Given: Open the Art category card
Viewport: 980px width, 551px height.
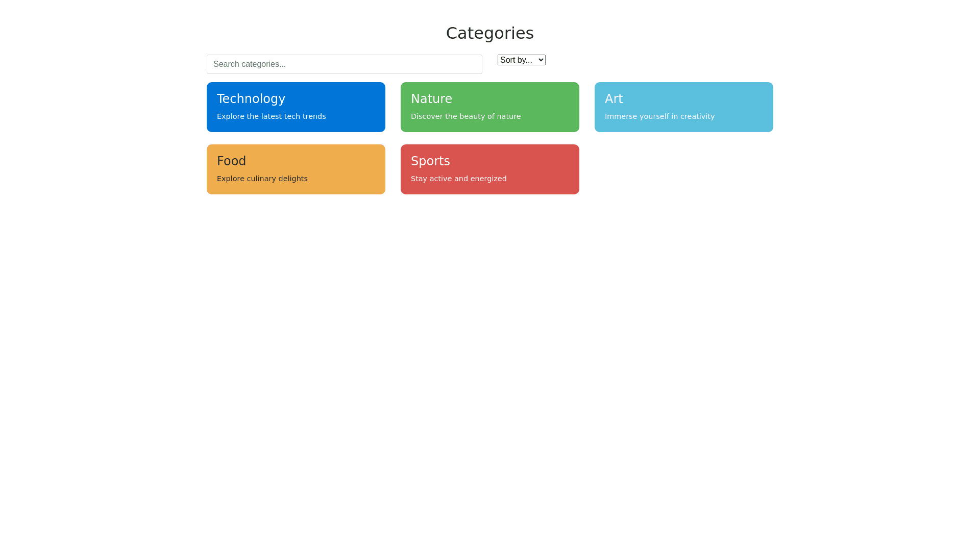Looking at the screenshot, I should [683, 107].
